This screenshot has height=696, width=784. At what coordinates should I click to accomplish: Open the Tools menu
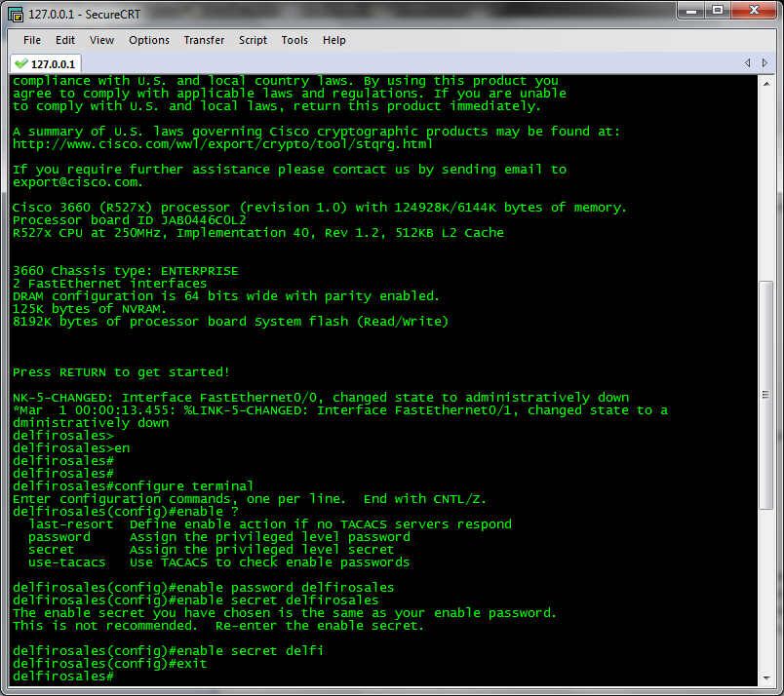coord(294,40)
